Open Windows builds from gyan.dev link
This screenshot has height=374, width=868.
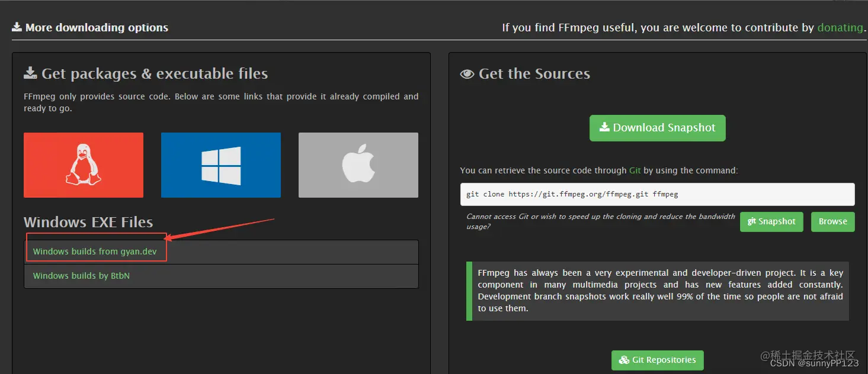pyautogui.click(x=95, y=252)
